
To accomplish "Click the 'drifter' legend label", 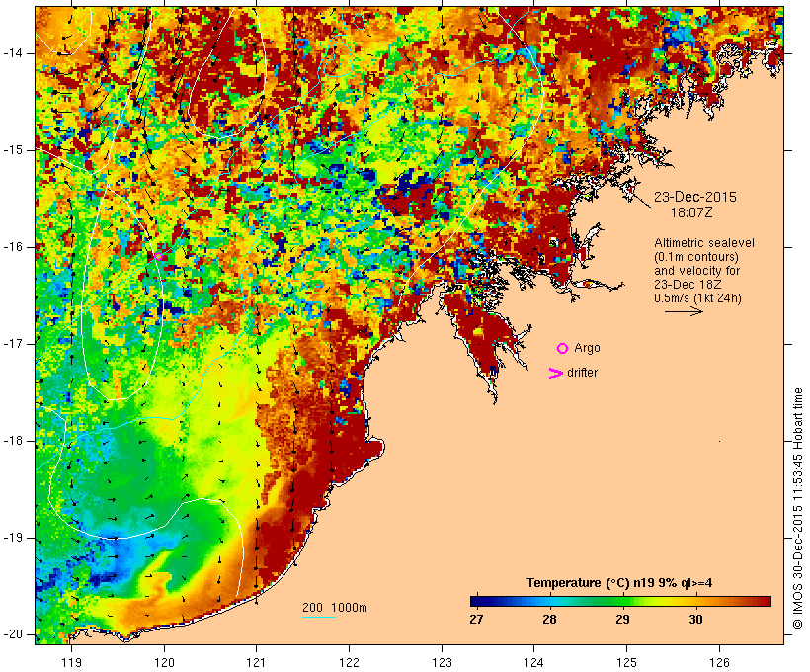I will point(582,373).
